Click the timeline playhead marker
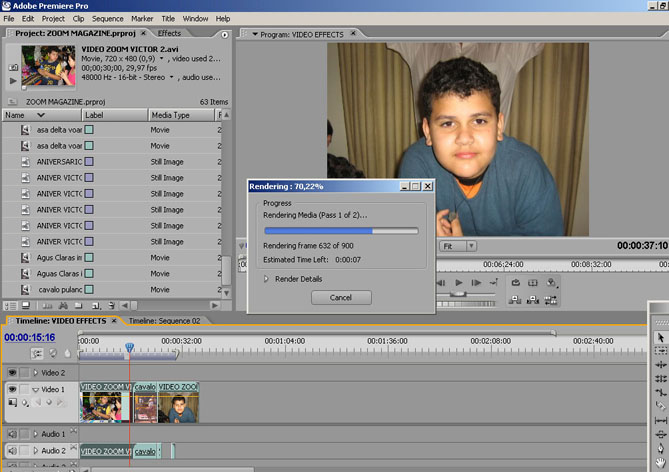Viewport: 669px width, 472px height. pos(129,347)
